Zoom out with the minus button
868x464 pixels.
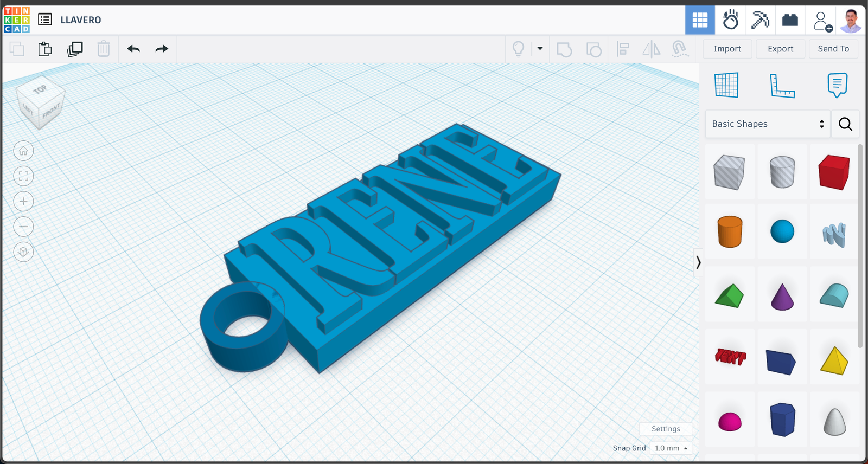pos(23,227)
